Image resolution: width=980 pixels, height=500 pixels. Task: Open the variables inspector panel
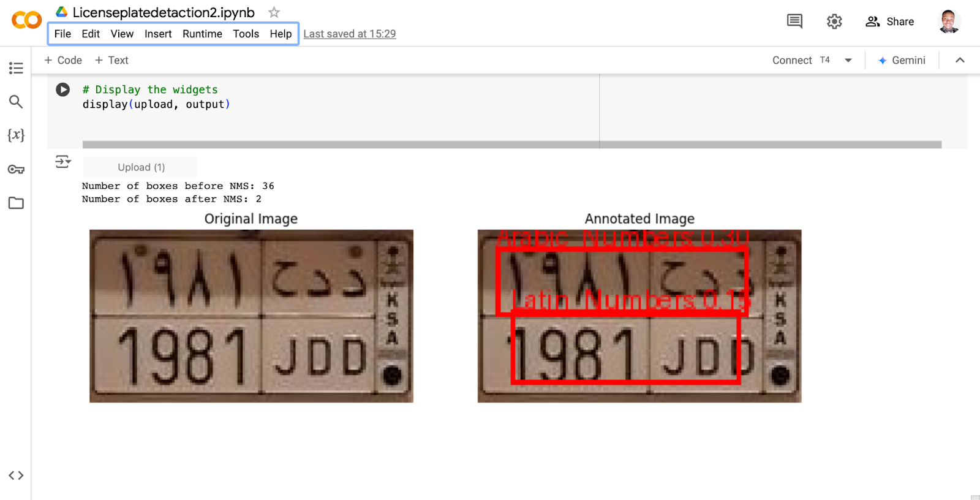click(x=16, y=135)
